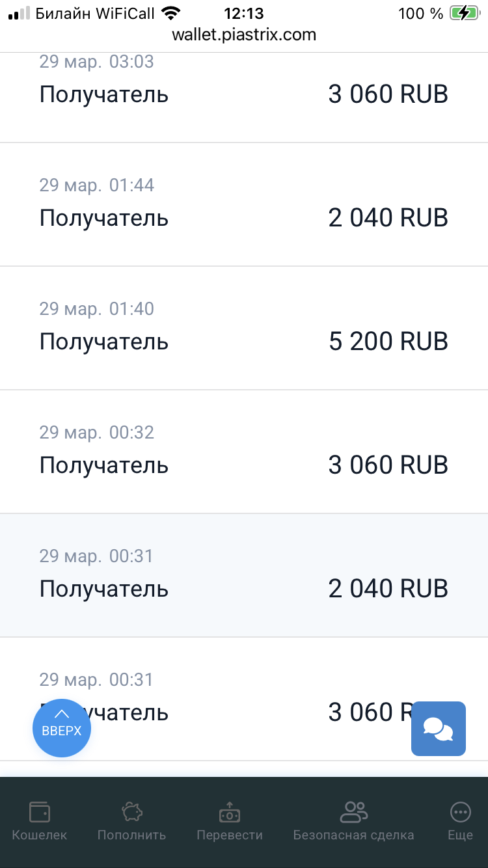The width and height of the screenshot is (488, 868).
Task: Open the Кошелек tab label
Action: point(40,835)
